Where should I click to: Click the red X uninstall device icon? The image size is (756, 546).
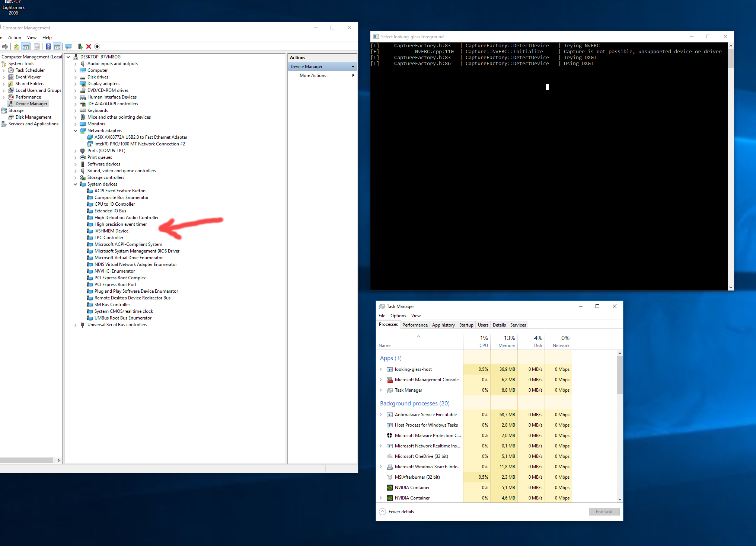pos(89,46)
